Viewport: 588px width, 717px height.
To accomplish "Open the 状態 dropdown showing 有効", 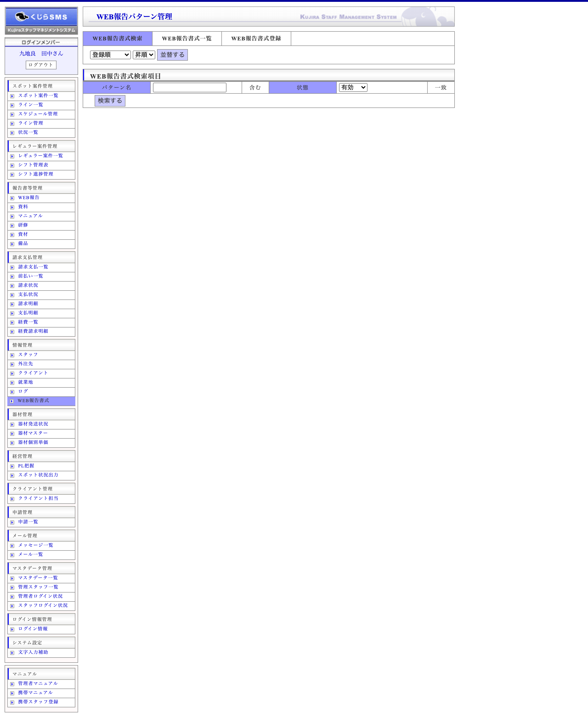I will point(353,87).
